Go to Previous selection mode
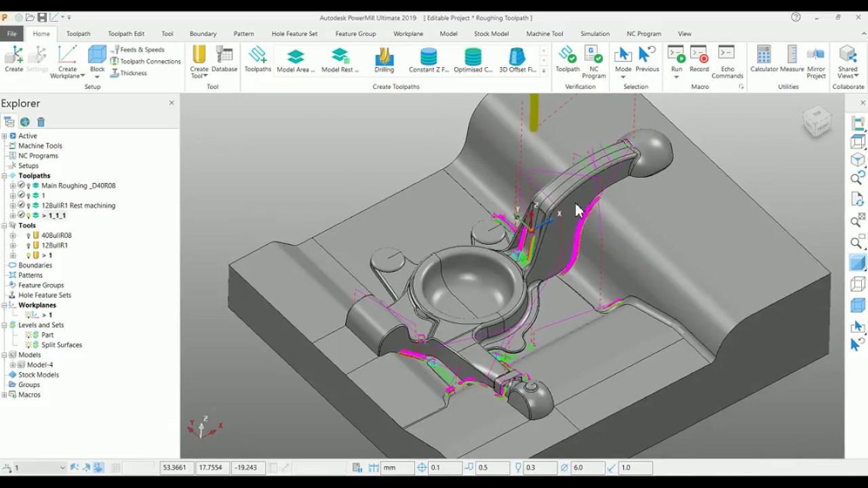 pos(647,60)
